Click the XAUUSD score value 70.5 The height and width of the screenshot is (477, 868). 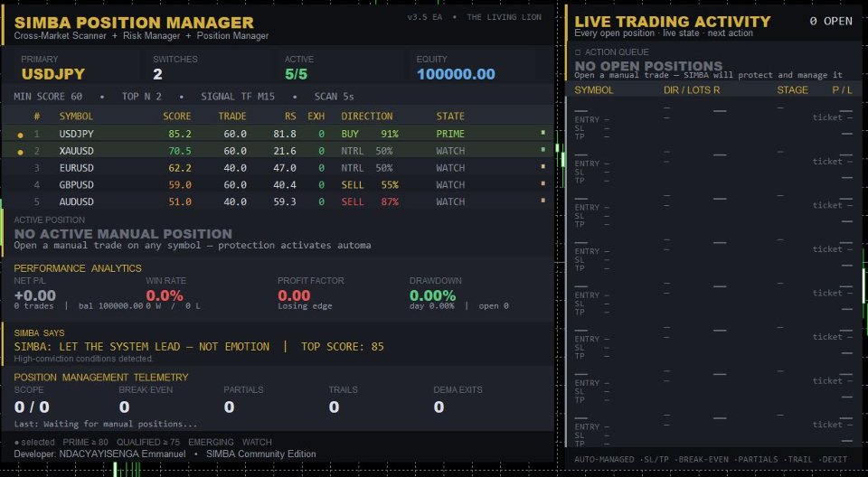(x=180, y=151)
